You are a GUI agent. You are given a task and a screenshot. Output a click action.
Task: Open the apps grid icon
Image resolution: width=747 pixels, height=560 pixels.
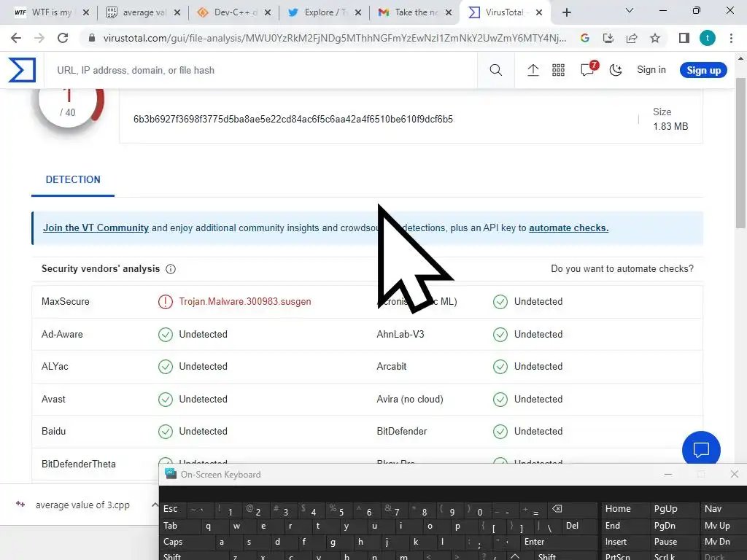click(558, 70)
